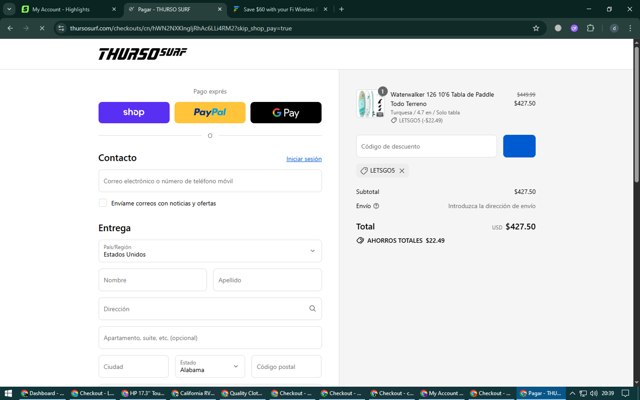Click the Envío help question icon

[376, 206]
